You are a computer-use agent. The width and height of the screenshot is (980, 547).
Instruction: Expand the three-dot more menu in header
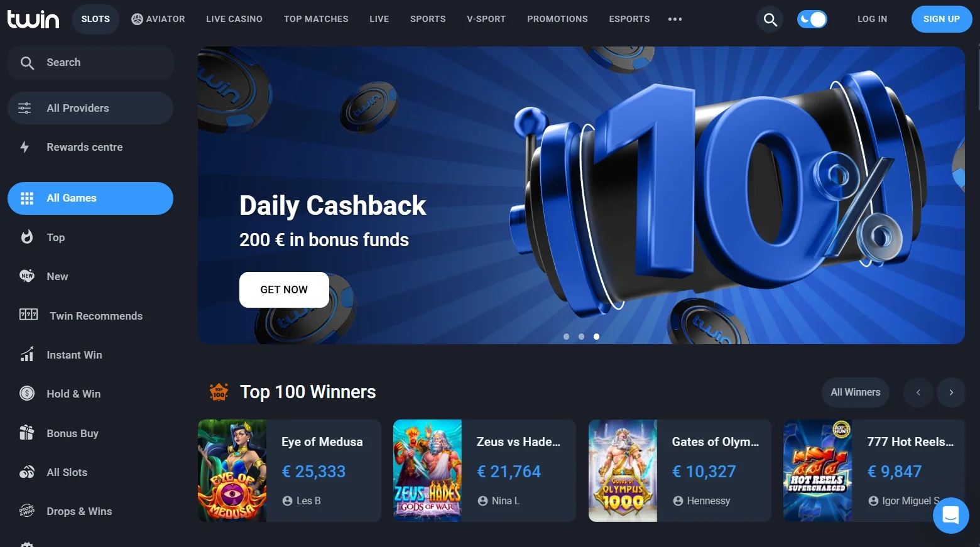[x=675, y=19]
